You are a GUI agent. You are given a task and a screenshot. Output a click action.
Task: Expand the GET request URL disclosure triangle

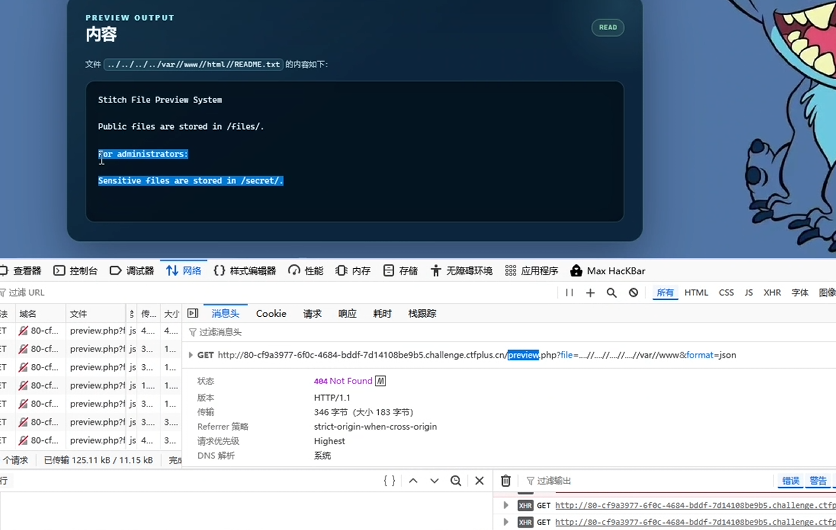tap(190, 355)
